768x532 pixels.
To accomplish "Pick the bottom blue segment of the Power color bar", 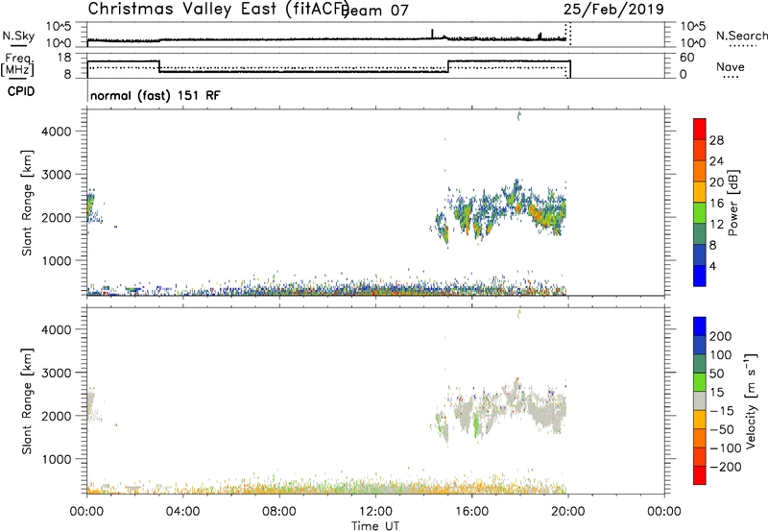I will pyautogui.click(x=700, y=276).
